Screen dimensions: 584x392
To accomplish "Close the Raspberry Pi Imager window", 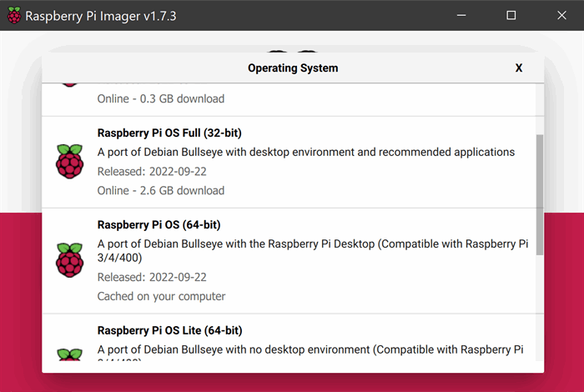I will pyautogui.click(x=561, y=15).
